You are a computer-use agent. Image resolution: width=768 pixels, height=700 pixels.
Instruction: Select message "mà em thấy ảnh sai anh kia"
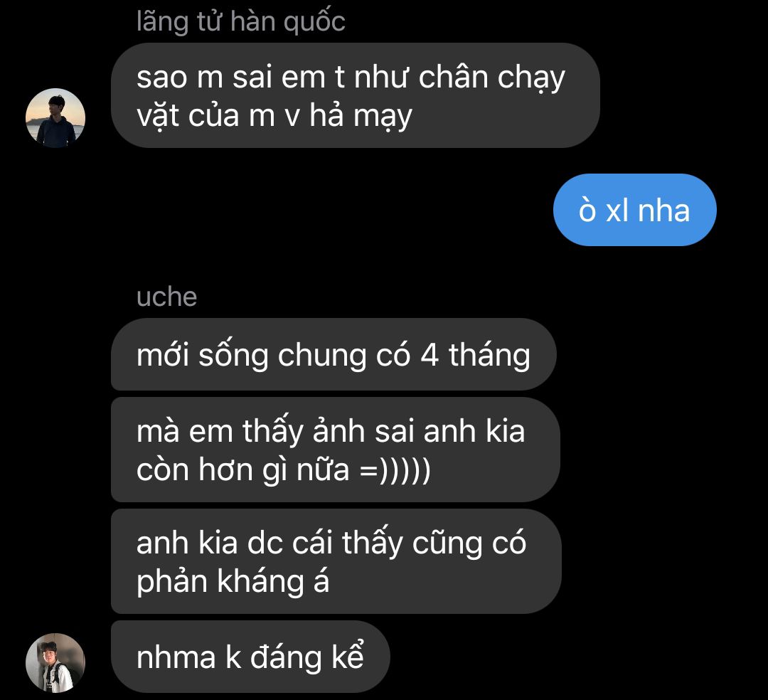[336, 450]
